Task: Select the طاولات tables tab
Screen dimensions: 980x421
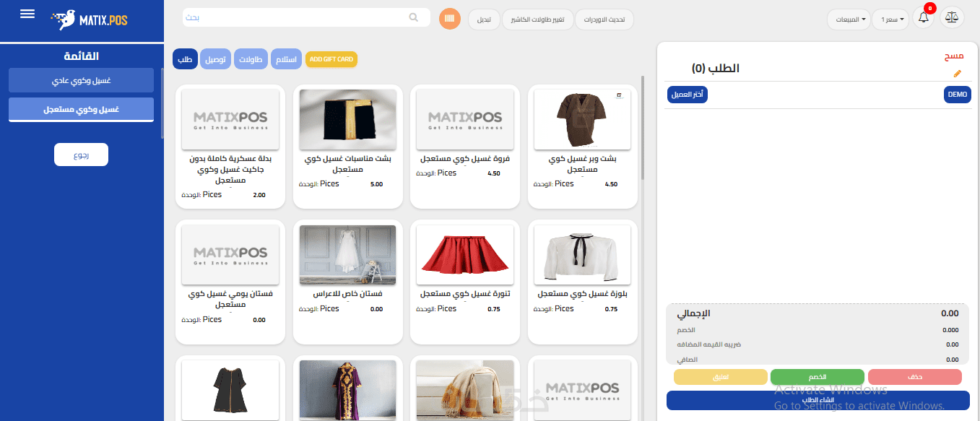Action: point(251,59)
